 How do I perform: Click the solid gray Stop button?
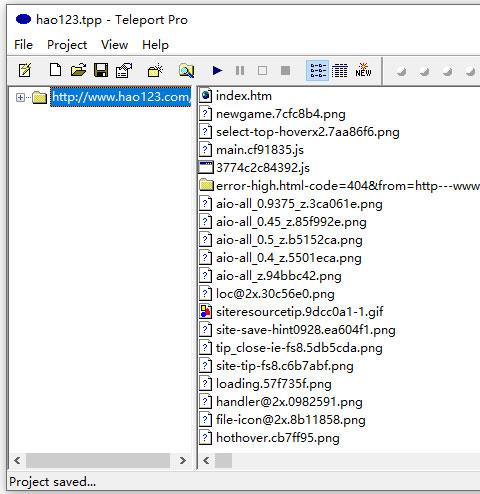285,70
